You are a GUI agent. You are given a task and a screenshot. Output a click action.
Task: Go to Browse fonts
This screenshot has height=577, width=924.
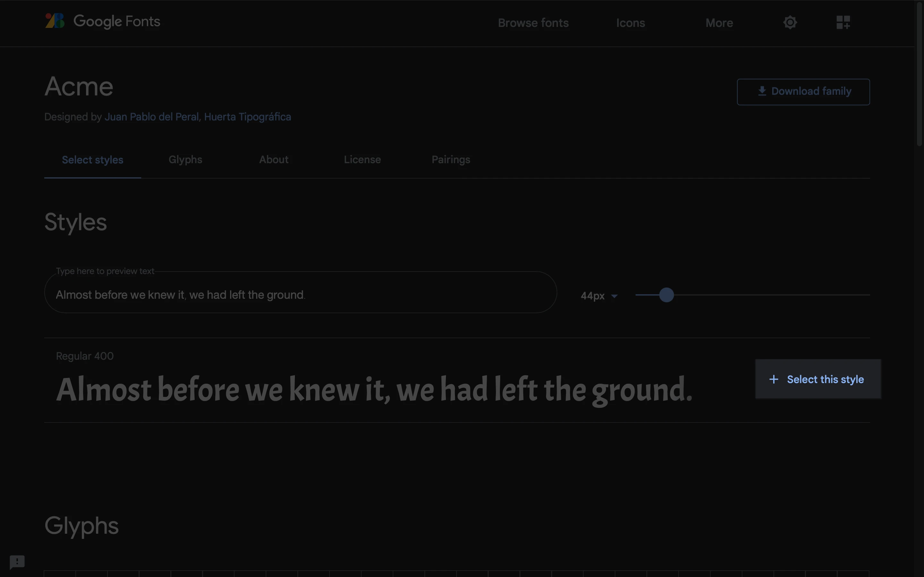(533, 23)
